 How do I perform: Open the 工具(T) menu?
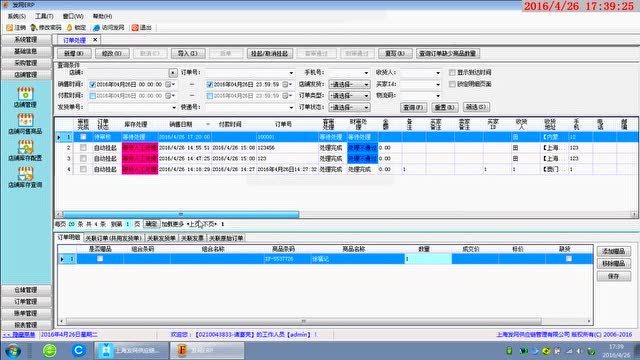[x=44, y=16]
